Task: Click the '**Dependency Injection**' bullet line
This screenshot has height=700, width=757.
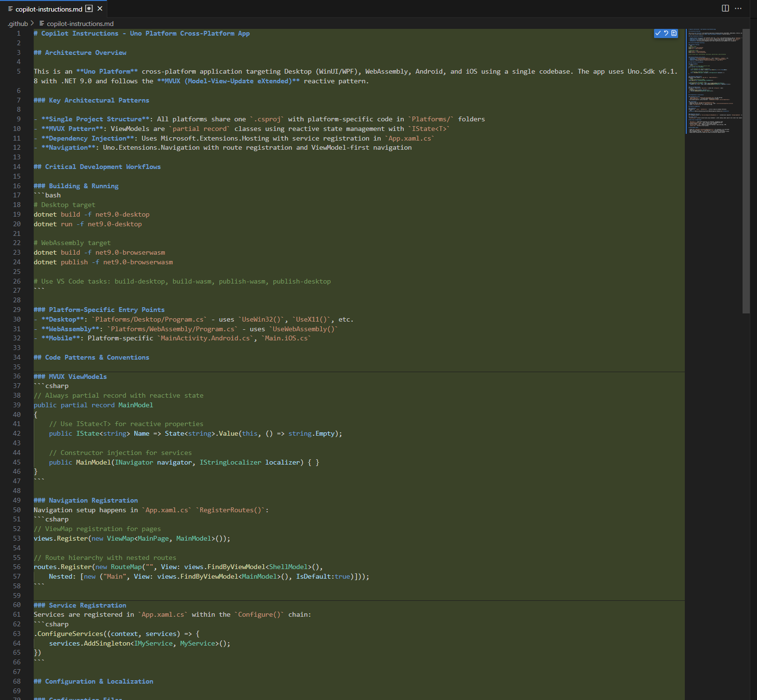Action: 234,138
